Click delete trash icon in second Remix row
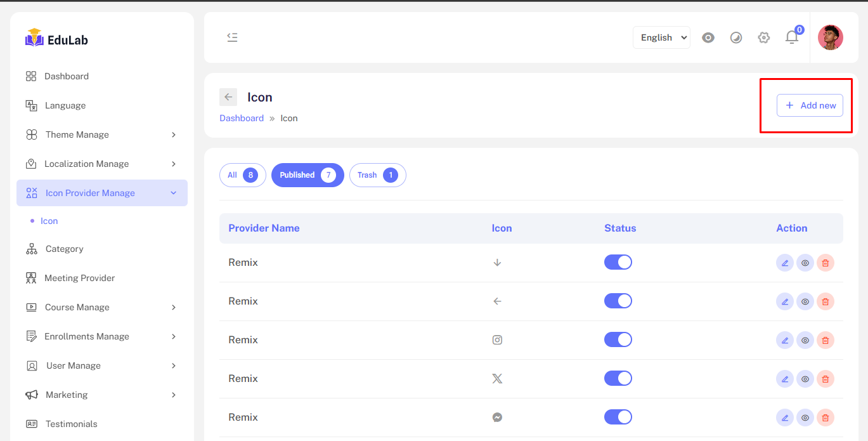 pyautogui.click(x=825, y=301)
